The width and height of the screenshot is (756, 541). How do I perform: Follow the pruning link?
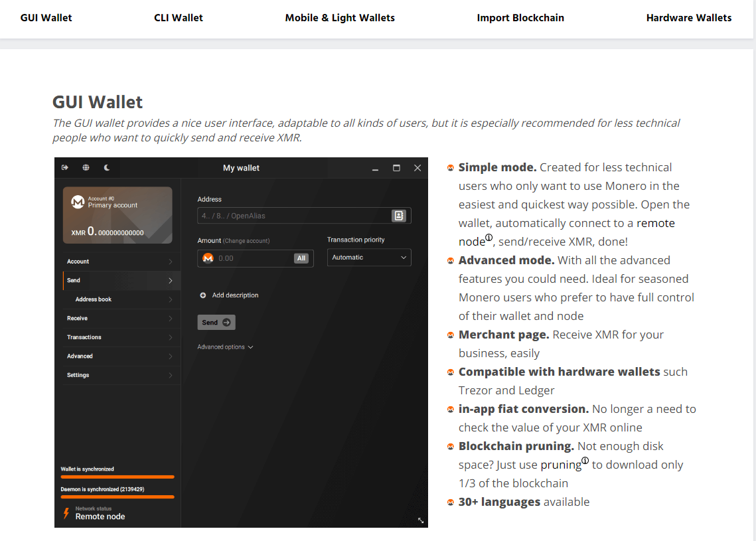pyautogui.click(x=561, y=465)
